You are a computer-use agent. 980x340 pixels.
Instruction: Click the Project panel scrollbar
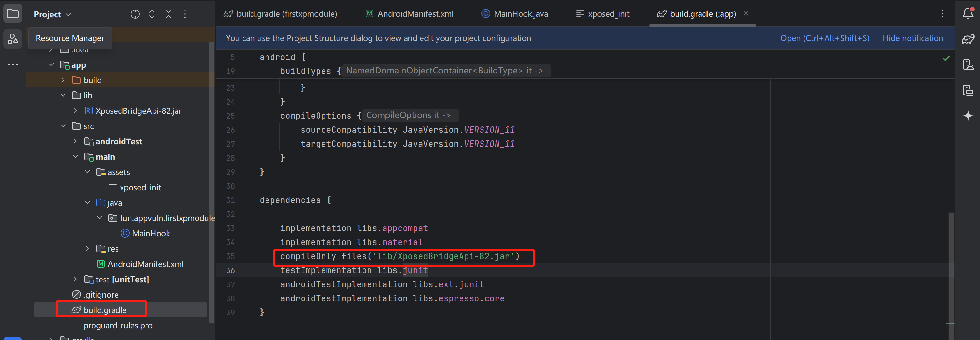[x=212, y=183]
